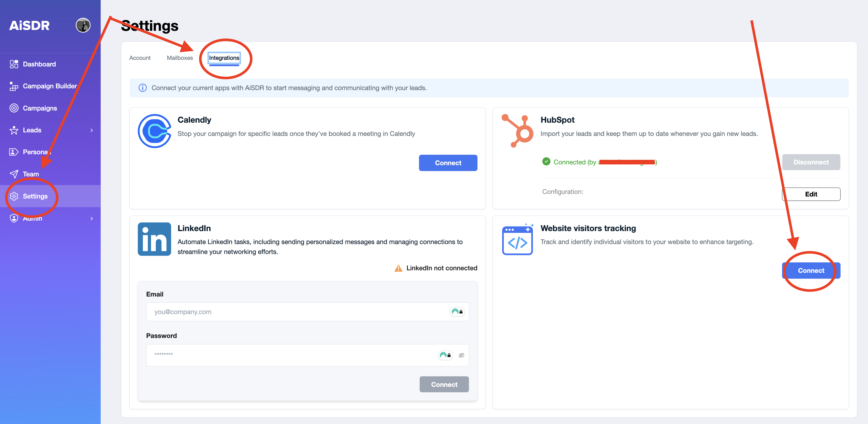Click the HubSpot logo
The height and width of the screenshot is (424, 868).
tap(518, 131)
